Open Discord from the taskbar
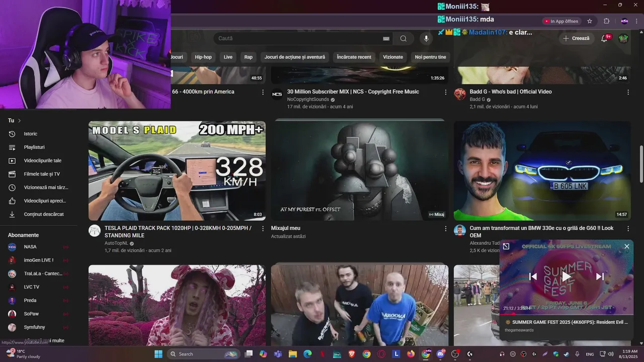Viewport: 644px width, 362px height. pos(441,354)
